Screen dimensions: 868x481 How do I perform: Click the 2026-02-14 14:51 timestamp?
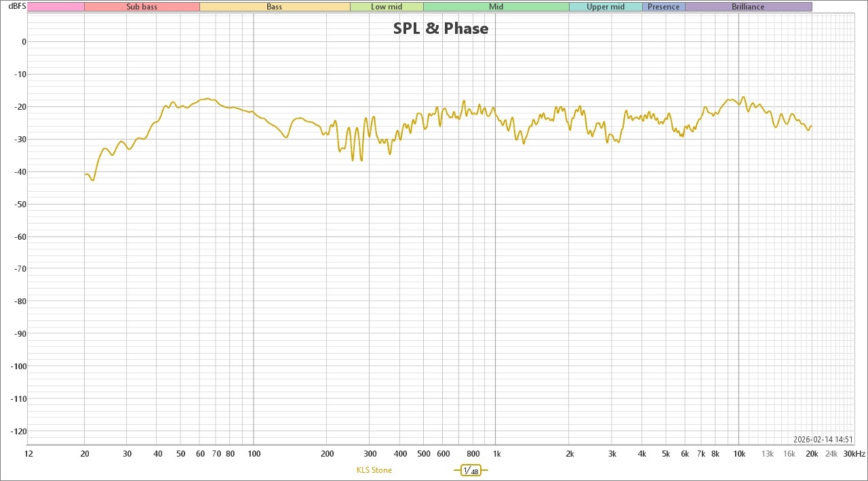coord(823,440)
